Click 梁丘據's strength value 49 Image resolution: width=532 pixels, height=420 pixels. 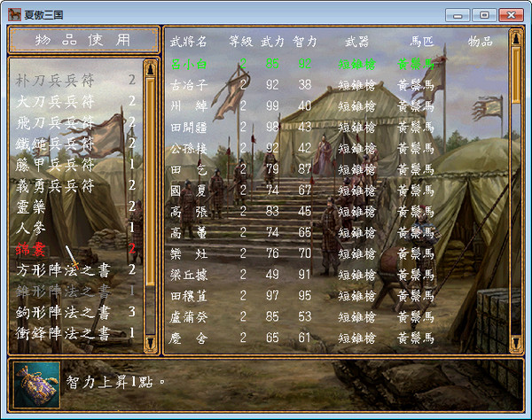click(x=272, y=275)
